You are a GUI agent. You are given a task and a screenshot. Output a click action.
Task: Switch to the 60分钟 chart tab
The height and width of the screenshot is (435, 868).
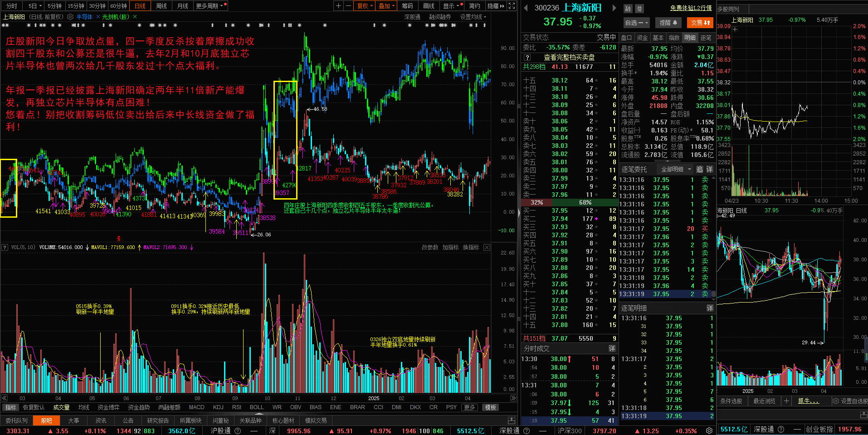click(118, 6)
